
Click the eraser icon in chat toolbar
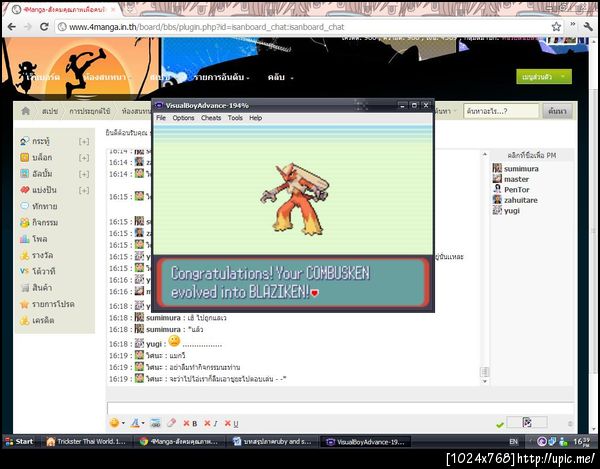pyautogui.click(x=171, y=423)
